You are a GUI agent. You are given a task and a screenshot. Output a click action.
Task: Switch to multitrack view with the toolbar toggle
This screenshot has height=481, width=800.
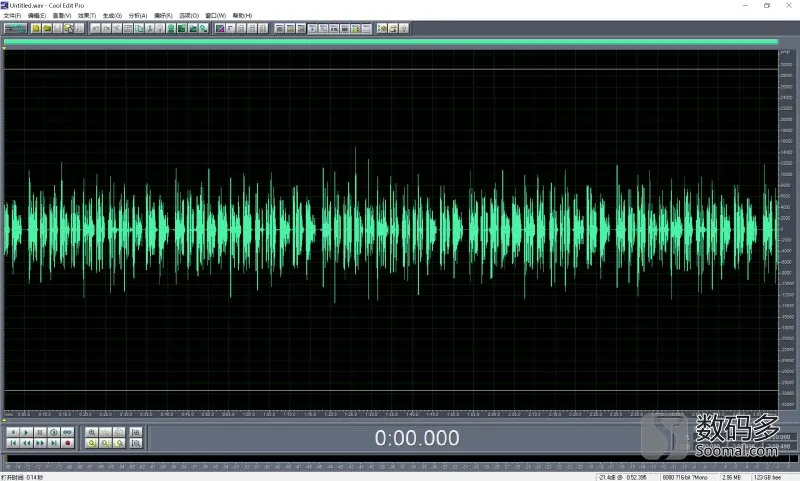(15, 29)
